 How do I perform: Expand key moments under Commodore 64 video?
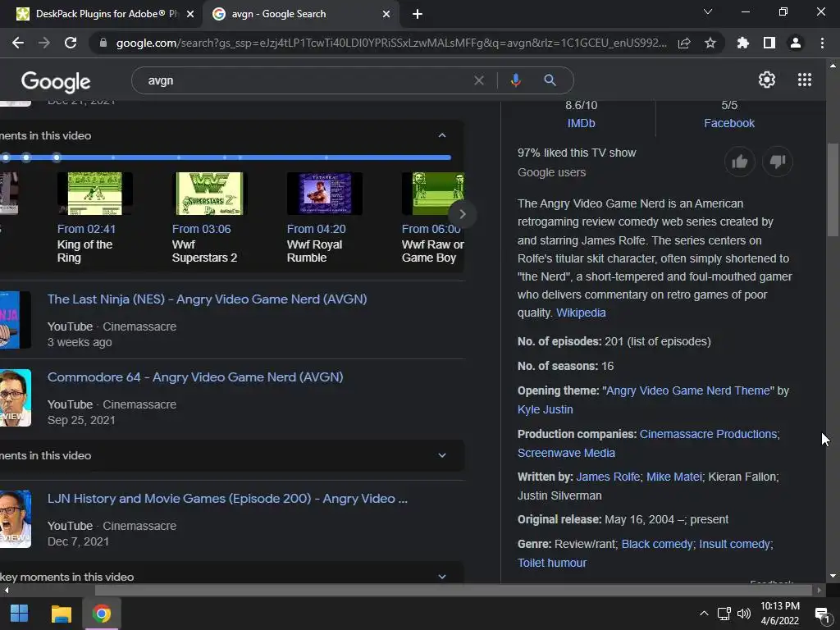point(442,455)
